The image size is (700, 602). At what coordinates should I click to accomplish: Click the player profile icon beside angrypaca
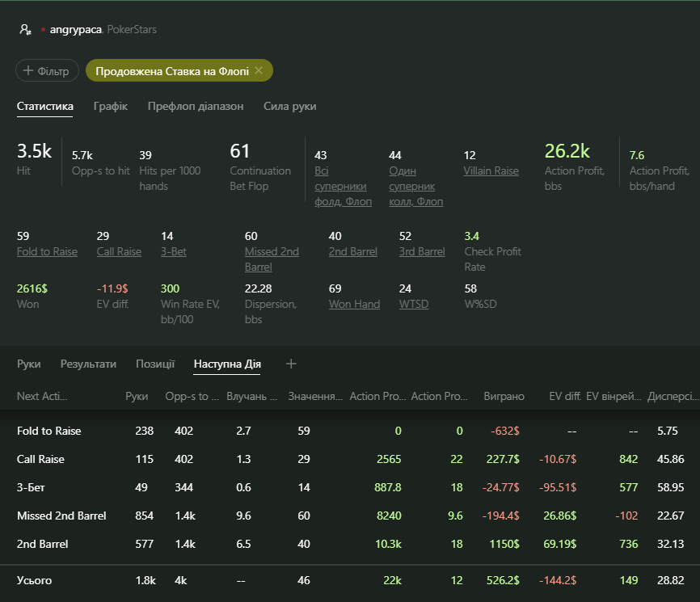tap(25, 29)
